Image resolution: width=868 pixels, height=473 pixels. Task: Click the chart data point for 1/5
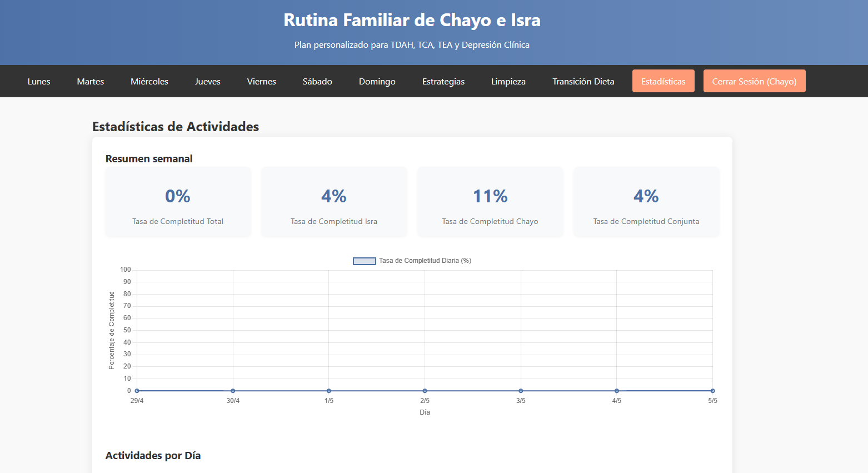pyautogui.click(x=329, y=391)
